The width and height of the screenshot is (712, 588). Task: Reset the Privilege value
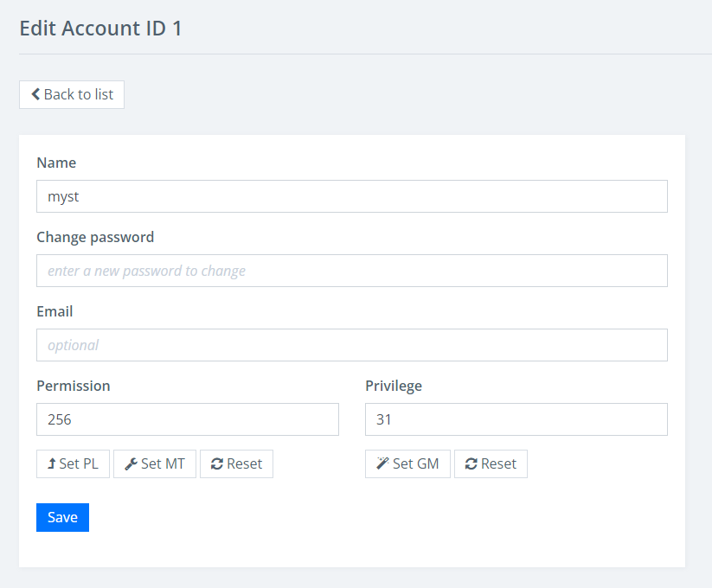pyautogui.click(x=491, y=463)
